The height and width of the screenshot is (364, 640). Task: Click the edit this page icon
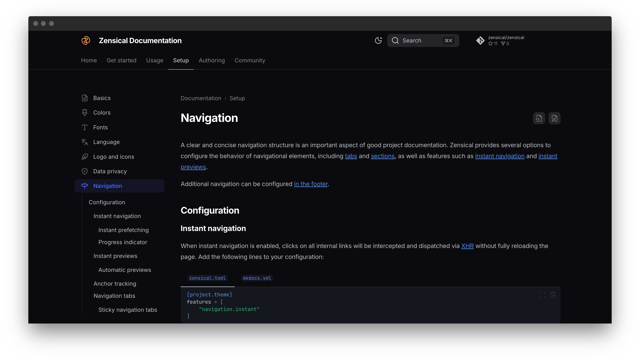pos(554,118)
